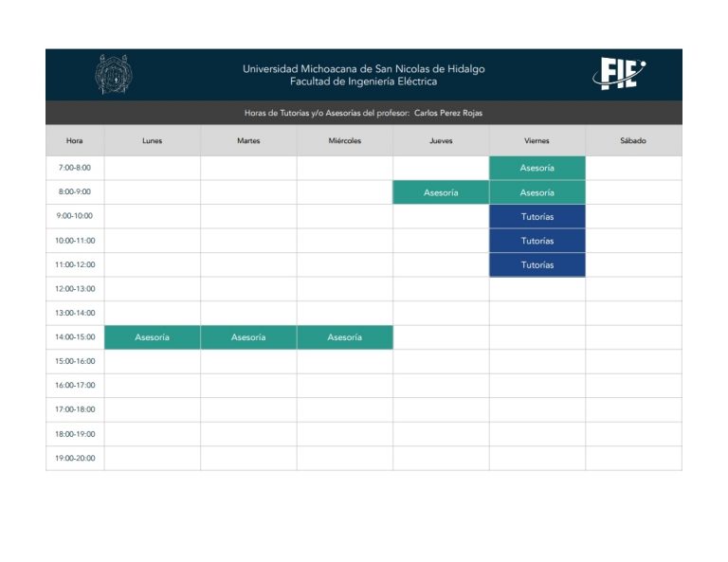Click the Miércoles 14:00-15:00 Asesoría cell
728x562 pixels.
click(x=344, y=337)
